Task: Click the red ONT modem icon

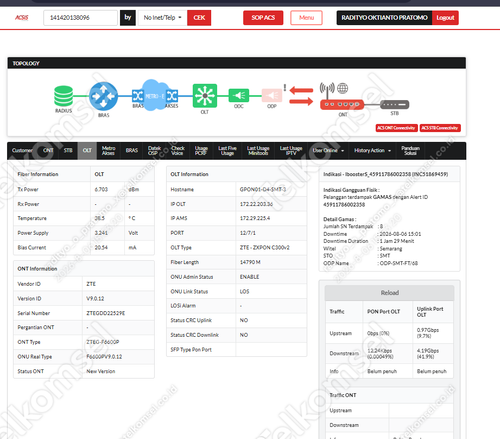Action: [342, 105]
